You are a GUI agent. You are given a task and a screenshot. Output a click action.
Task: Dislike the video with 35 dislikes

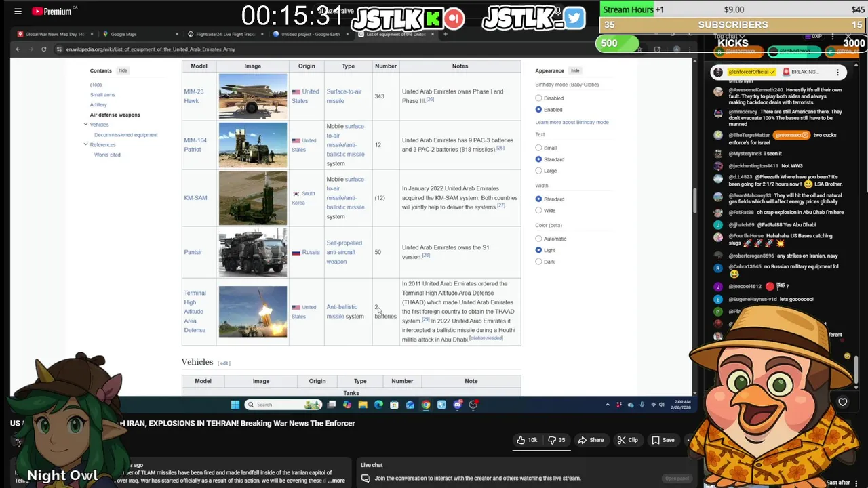pos(556,440)
